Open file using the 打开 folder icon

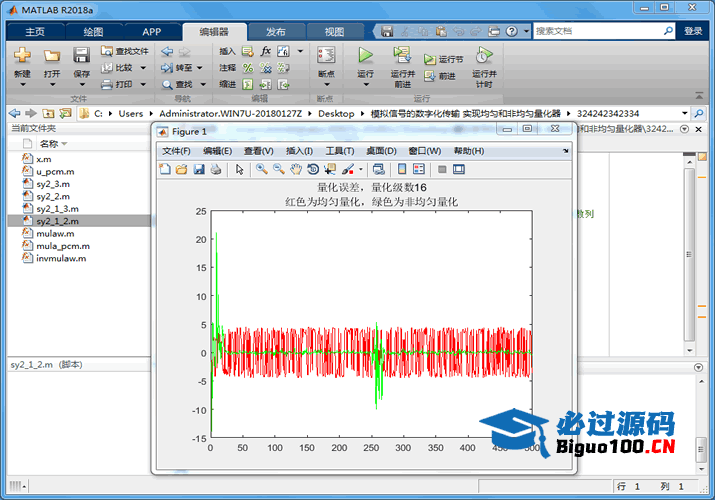pyautogui.click(x=52, y=56)
